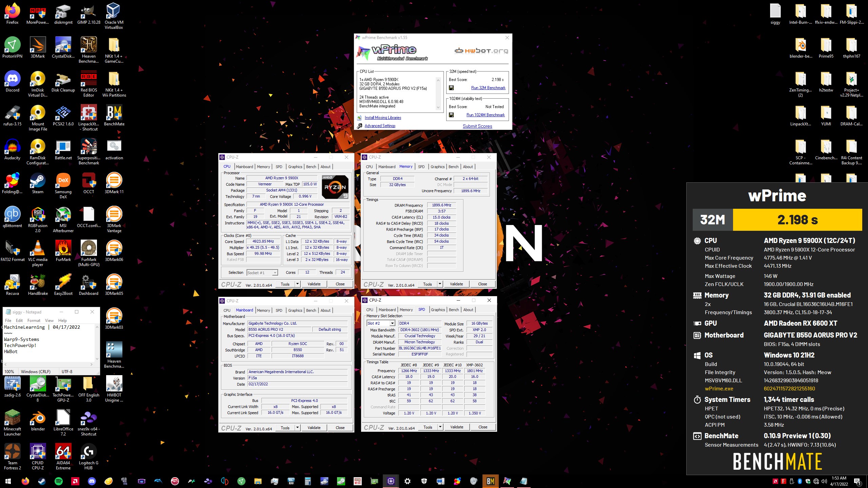The height and width of the screenshot is (488, 868).
Task: Open the Help menu in Notepad
Action: 62,321
